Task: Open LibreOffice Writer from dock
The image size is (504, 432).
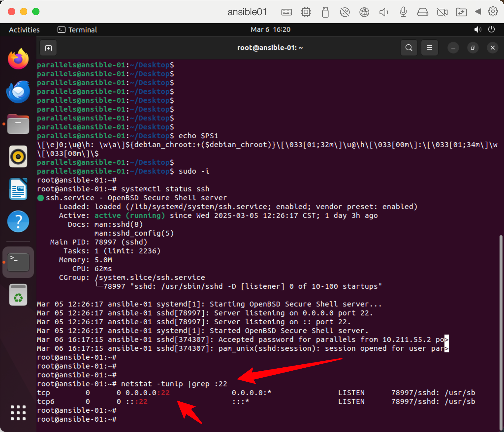Action: (18, 189)
